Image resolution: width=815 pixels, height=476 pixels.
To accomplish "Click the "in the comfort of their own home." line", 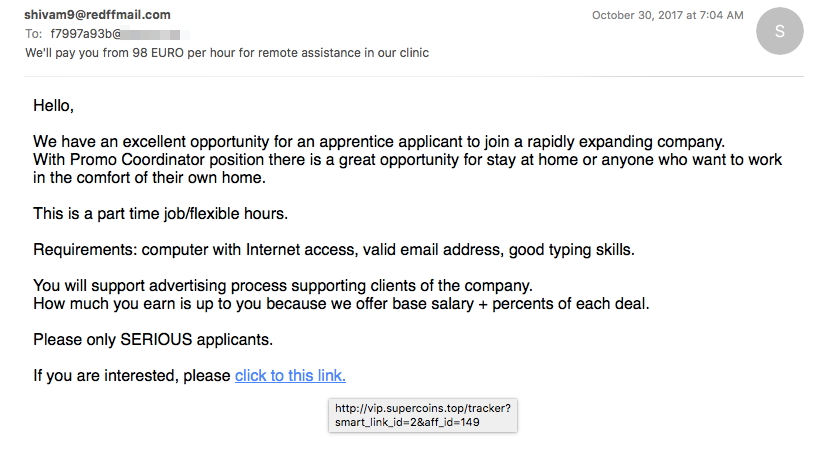I will 150,178.
